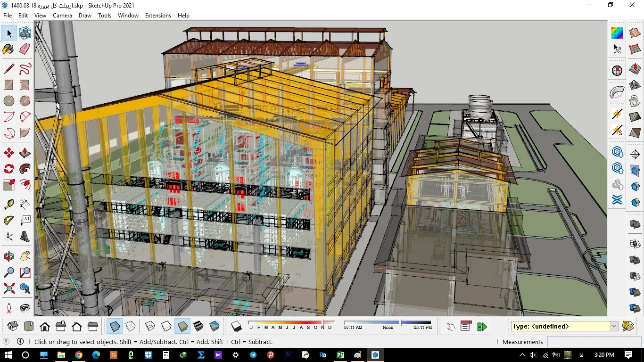Select the Rotate tool

(x=8, y=169)
